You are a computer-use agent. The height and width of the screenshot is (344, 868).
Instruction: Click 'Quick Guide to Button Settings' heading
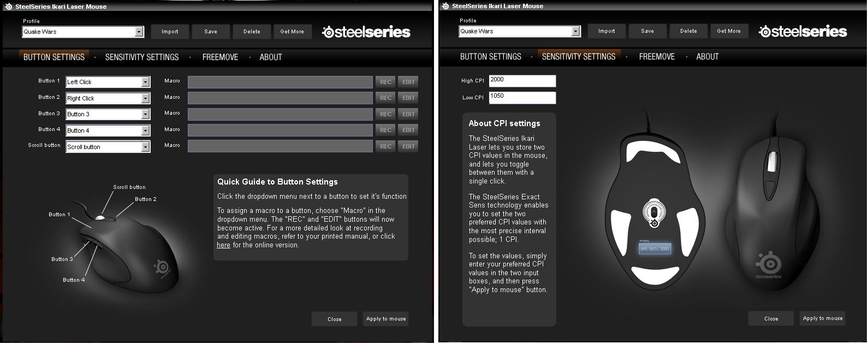pyautogui.click(x=277, y=182)
